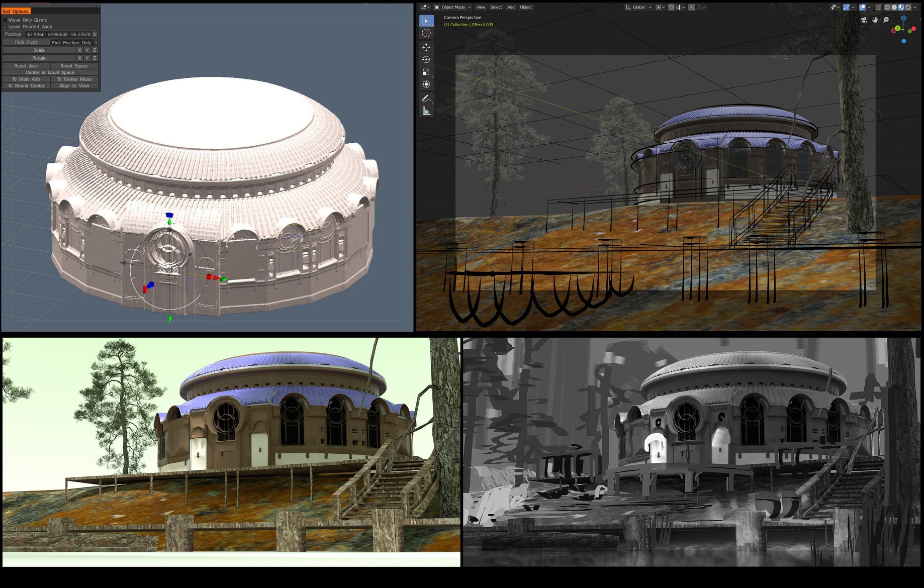This screenshot has width=924, height=588.
Task: Click the pan view hand icon
Action: (875, 20)
